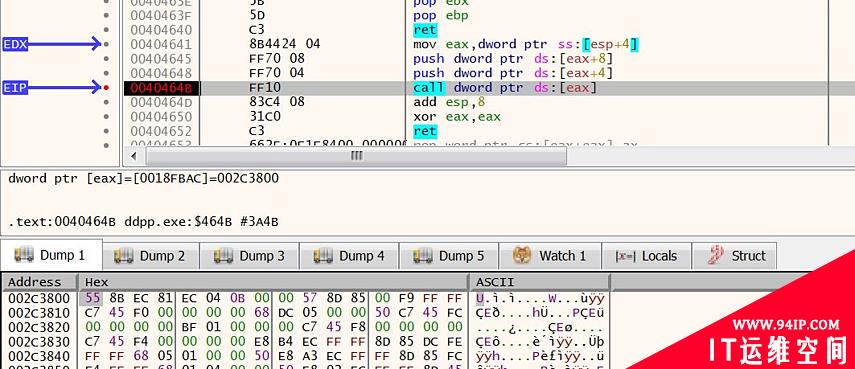Select opcode bytes "8B4424 04"

[284, 44]
